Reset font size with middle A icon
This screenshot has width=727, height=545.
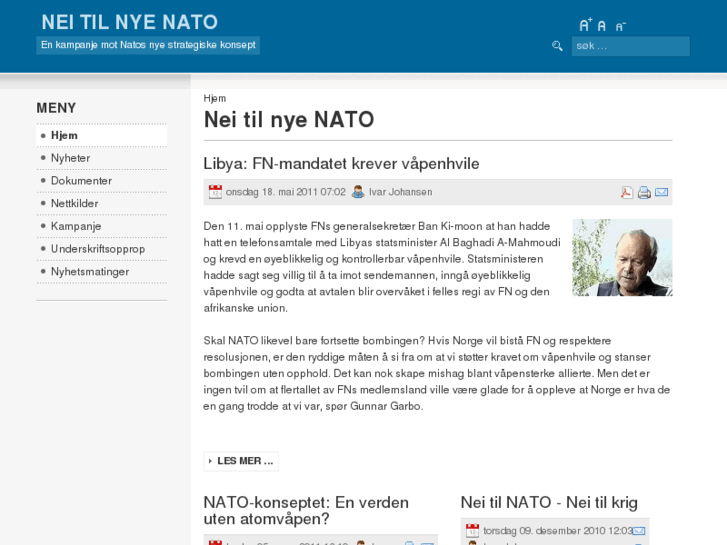(x=602, y=26)
